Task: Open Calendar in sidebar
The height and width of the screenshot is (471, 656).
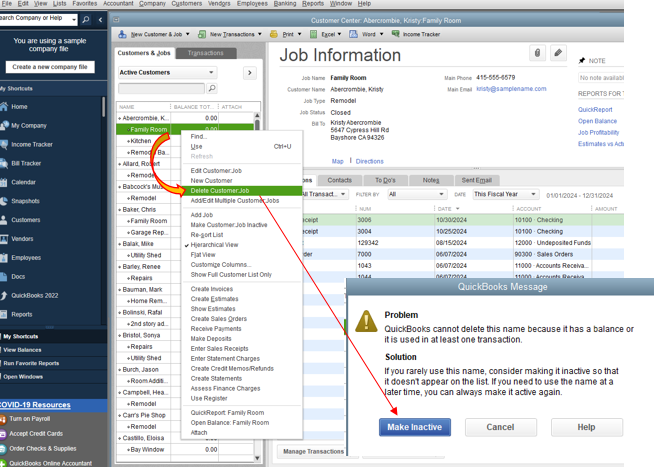Action: pyautogui.click(x=23, y=182)
